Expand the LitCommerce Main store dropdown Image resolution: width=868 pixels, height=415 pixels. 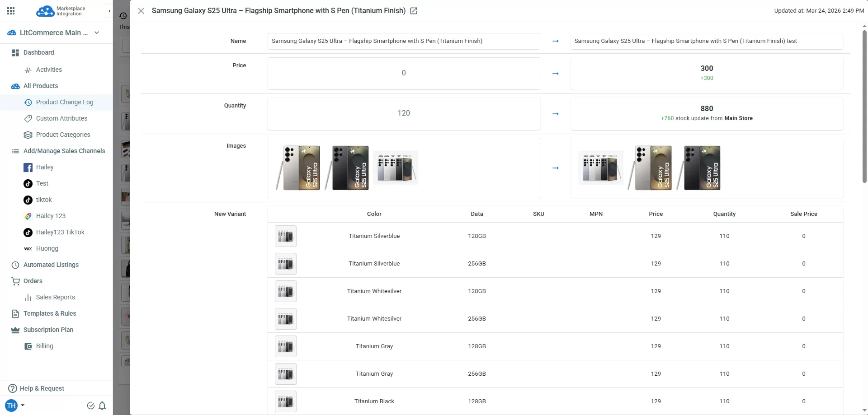pos(97,33)
